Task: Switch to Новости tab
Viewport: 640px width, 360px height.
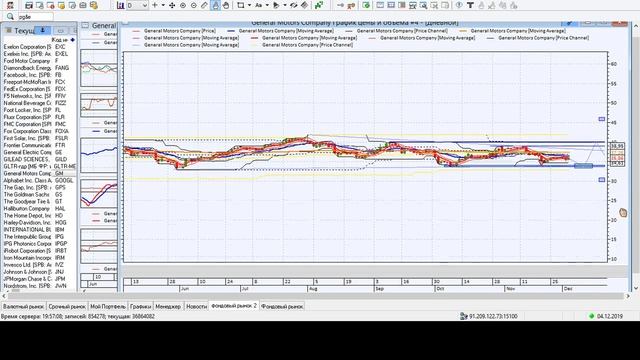Action: 196,306
